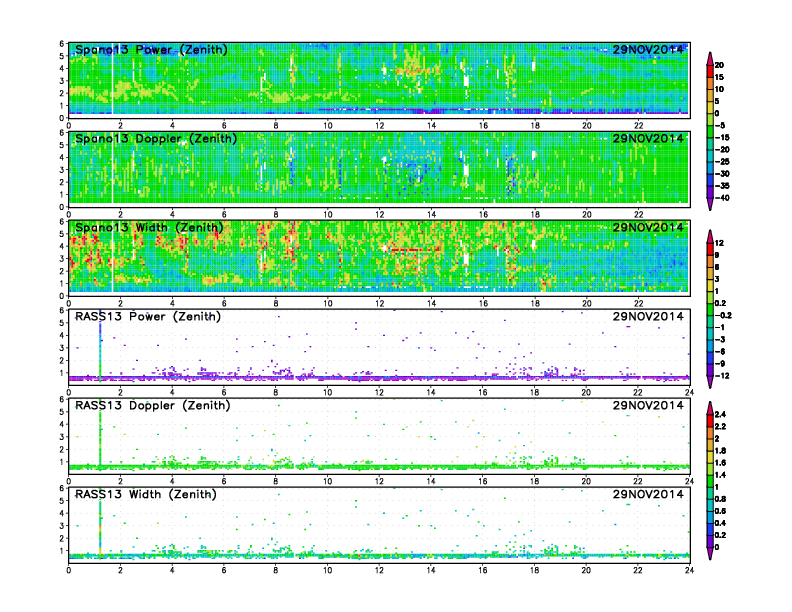The height and width of the screenshot is (612, 792).
Task: Click the purple bottom arrow of the middle colorbar
Action: 709,383
